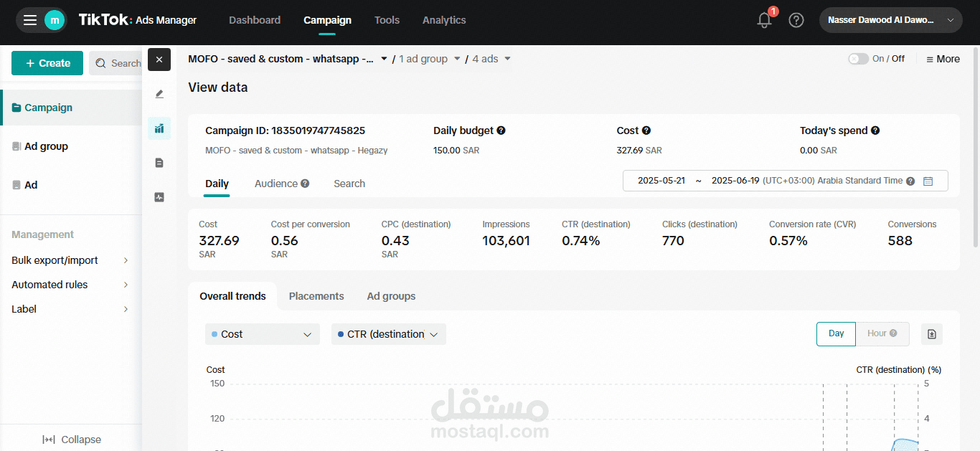The height and width of the screenshot is (451, 980).
Task: Switch chart granularity to Day
Action: (x=837, y=333)
